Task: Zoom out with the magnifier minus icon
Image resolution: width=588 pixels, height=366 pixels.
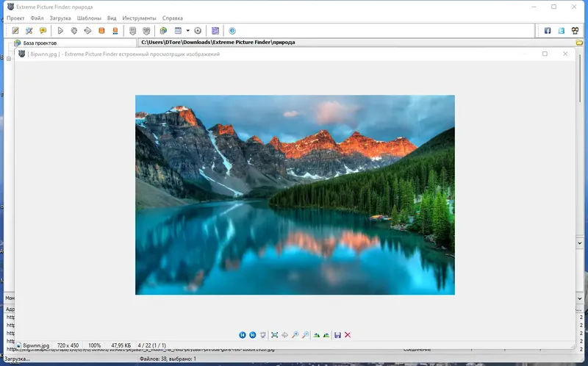Action: coord(306,335)
